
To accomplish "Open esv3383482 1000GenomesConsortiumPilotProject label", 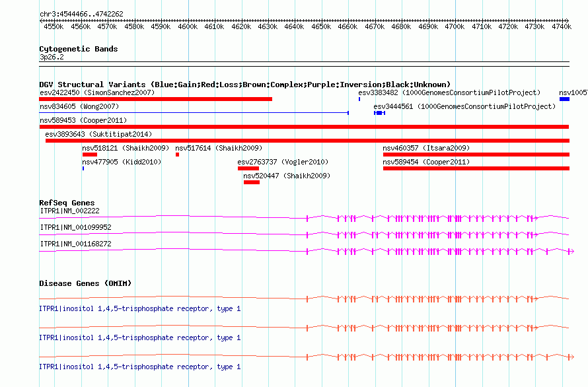I will [449, 92].
